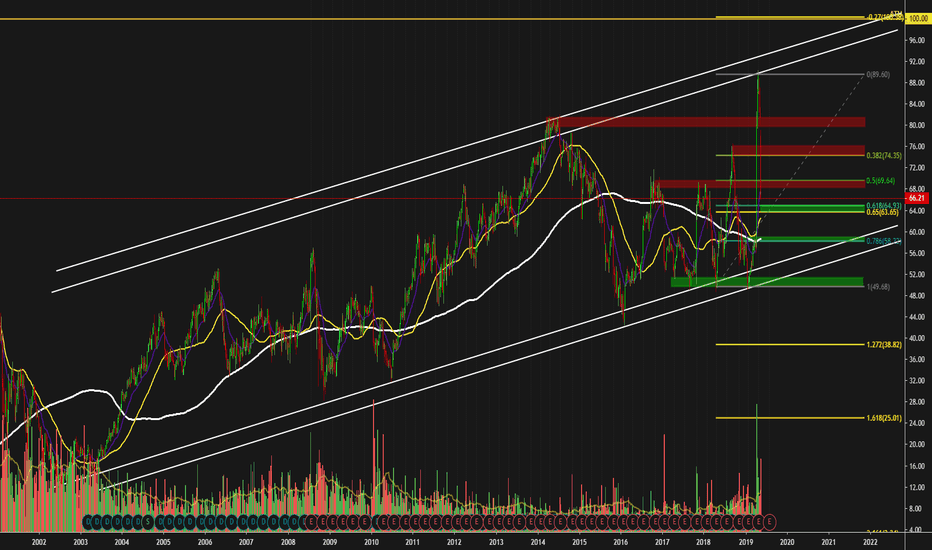Image resolution: width=932 pixels, height=550 pixels.
Task: Click the 20.00 price axis label
Action: [x=916, y=444]
